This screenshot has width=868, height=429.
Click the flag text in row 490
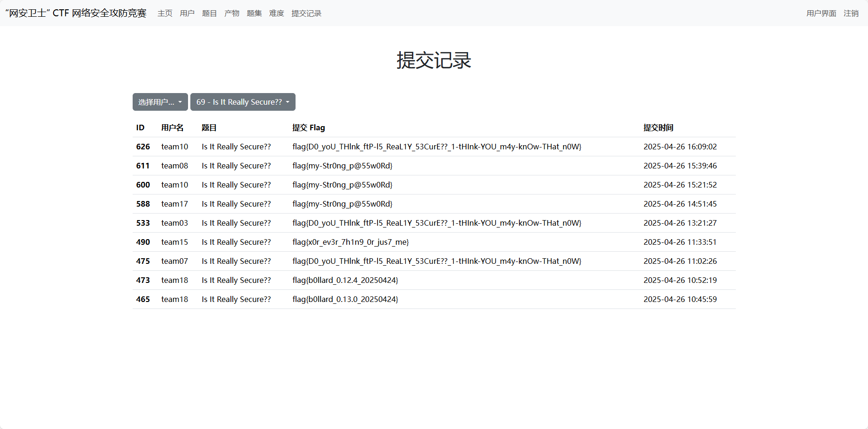point(350,242)
